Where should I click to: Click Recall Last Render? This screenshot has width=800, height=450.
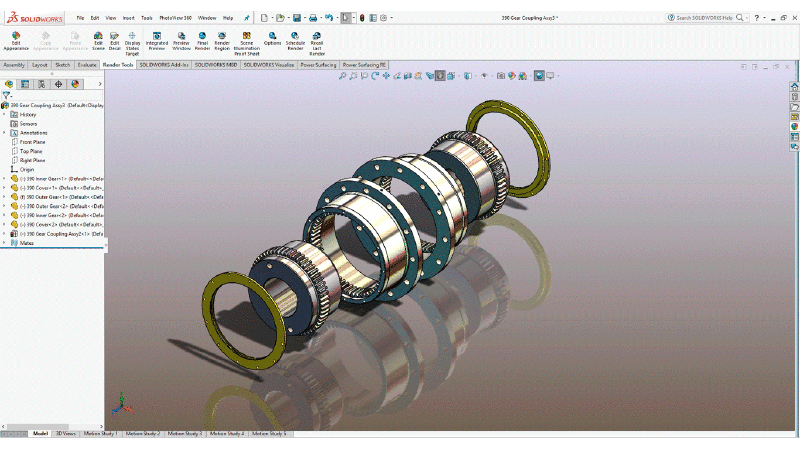pyautogui.click(x=317, y=43)
